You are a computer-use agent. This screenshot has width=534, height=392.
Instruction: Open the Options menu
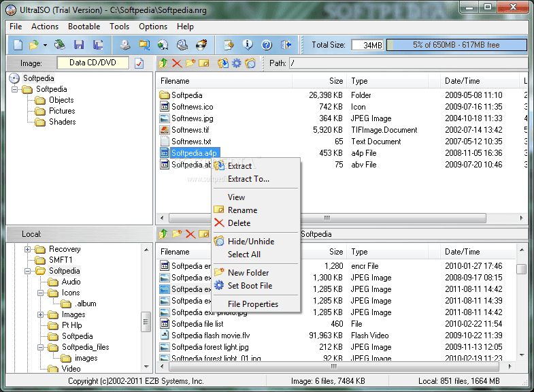point(153,27)
